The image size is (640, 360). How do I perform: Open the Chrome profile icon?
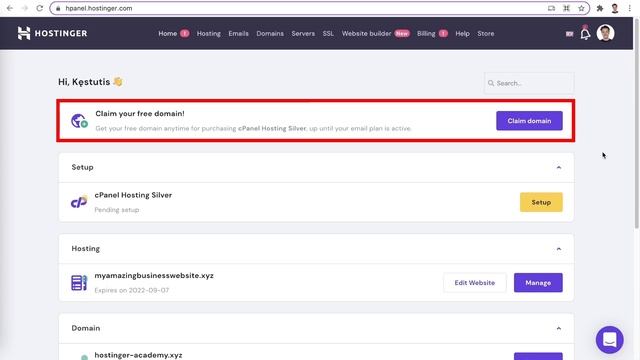tap(615, 8)
